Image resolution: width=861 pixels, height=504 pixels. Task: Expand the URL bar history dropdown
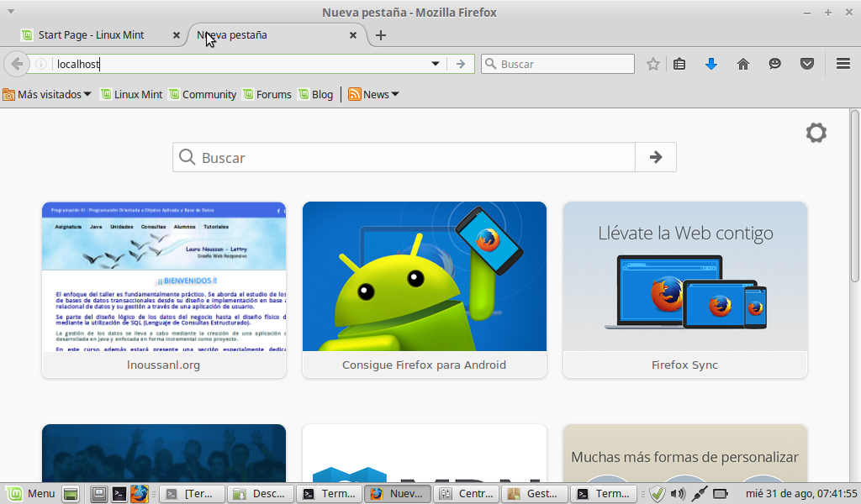pyautogui.click(x=436, y=64)
